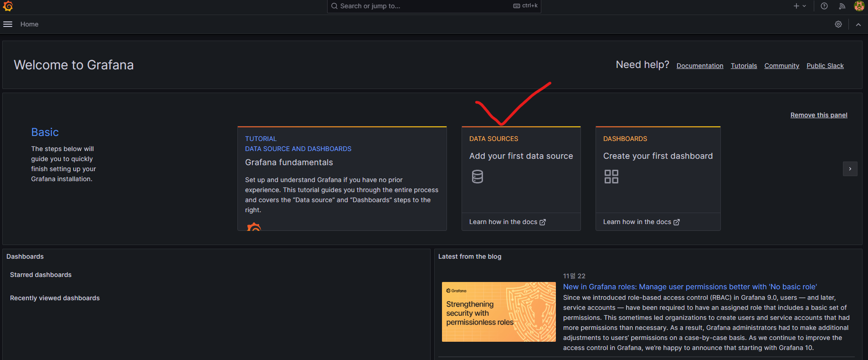Click the magnifier icon in search bar
Image resolution: width=868 pixels, height=360 pixels.
point(334,6)
